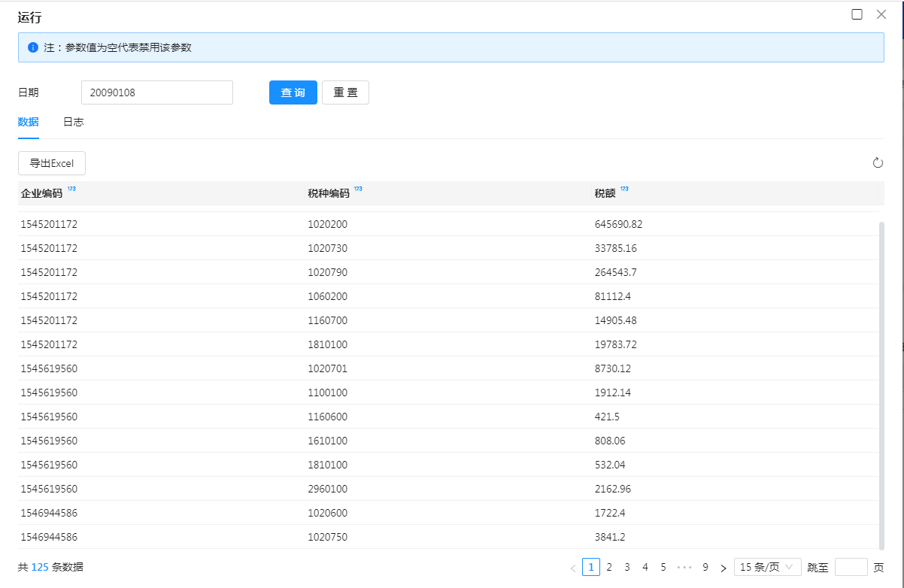Click the numeric type icon beside 企业编码
The image size is (904, 588).
tap(71, 189)
